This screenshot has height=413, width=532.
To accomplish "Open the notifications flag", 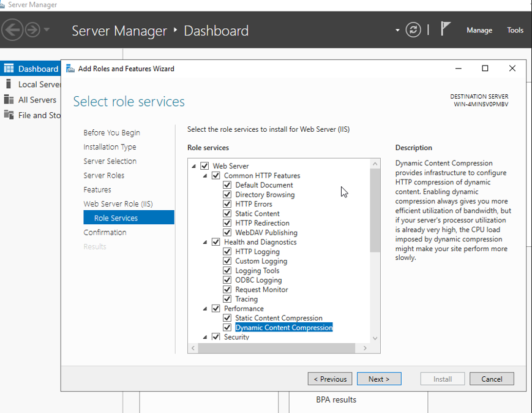I will click(445, 29).
